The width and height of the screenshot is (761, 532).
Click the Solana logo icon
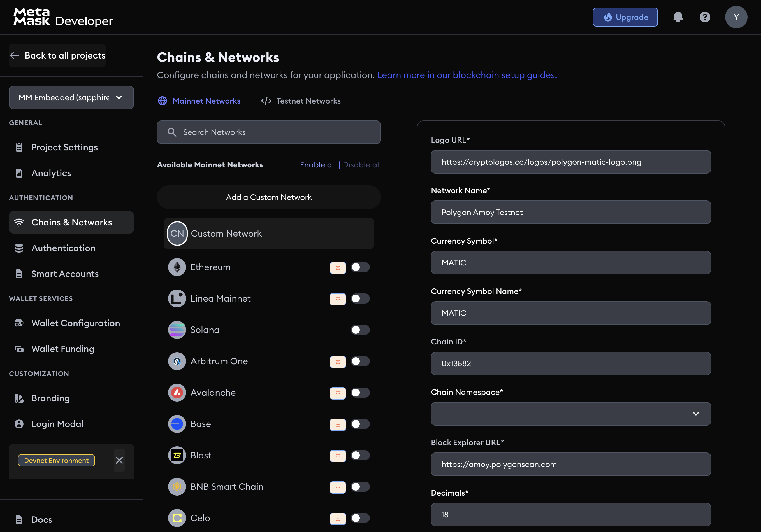[x=177, y=330]
